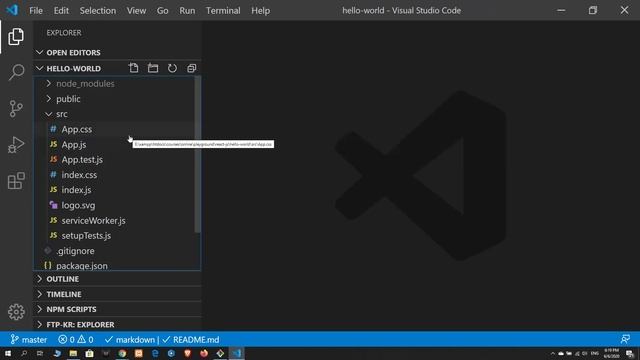640x360 pixels.
Task: Open the Search view in activity bar
Action: [16, 72]
